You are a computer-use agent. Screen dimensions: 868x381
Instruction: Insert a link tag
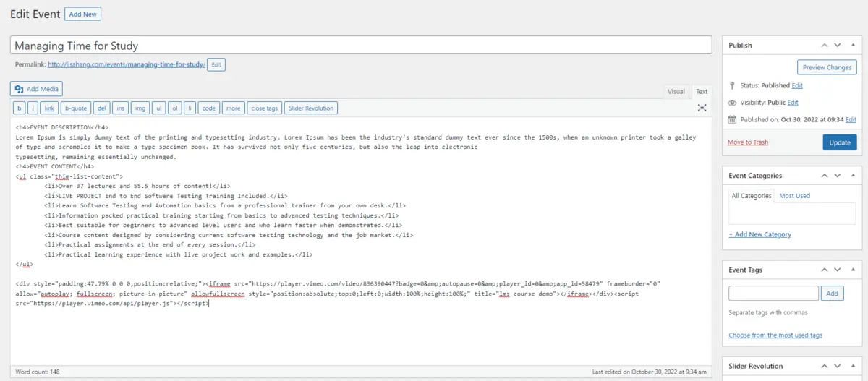click(49, 108)
